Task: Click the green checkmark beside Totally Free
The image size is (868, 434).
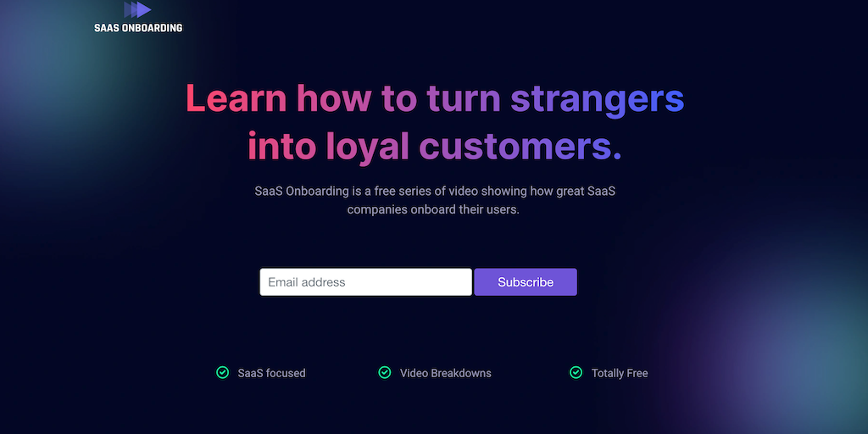Action: click(x=576, y=373)
